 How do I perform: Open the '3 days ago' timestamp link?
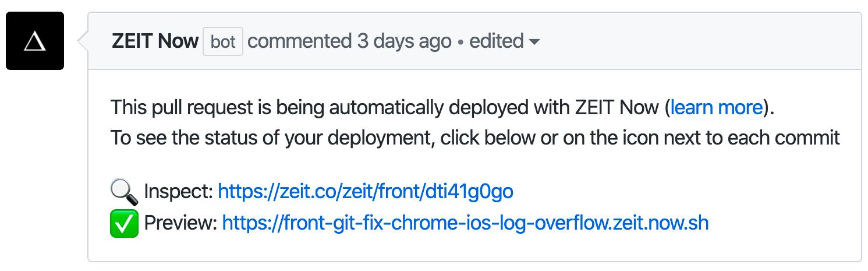click(405, 41)
